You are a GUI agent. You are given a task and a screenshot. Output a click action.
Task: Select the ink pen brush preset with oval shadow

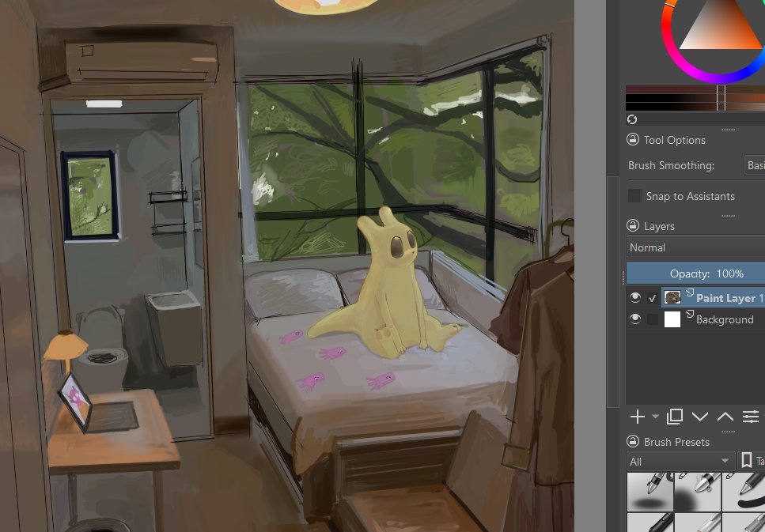(x=649, y=492)
